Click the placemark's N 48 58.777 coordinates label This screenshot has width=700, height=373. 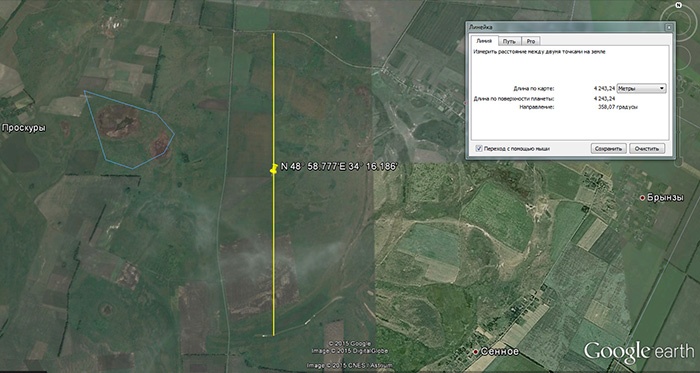(338, 167)
